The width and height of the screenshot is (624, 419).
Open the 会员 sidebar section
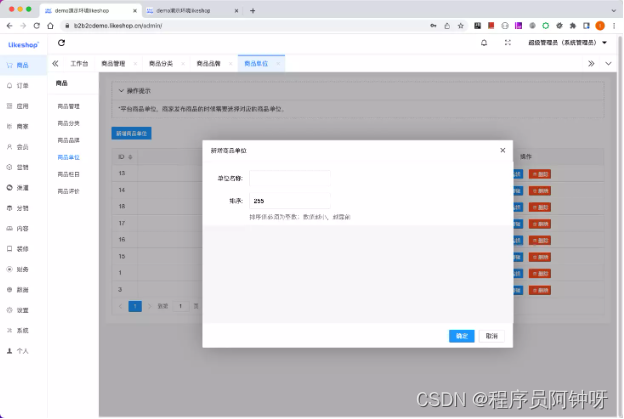pyautogui.click(x=18, y=147)
